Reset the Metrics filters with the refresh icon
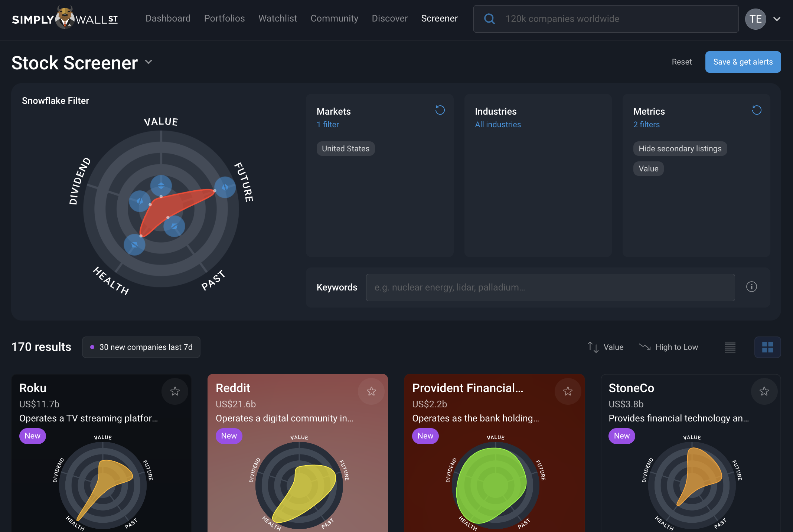 coord(757,110)
